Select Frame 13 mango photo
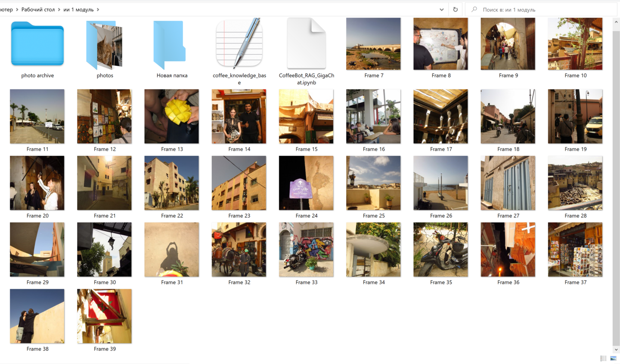 172,116
